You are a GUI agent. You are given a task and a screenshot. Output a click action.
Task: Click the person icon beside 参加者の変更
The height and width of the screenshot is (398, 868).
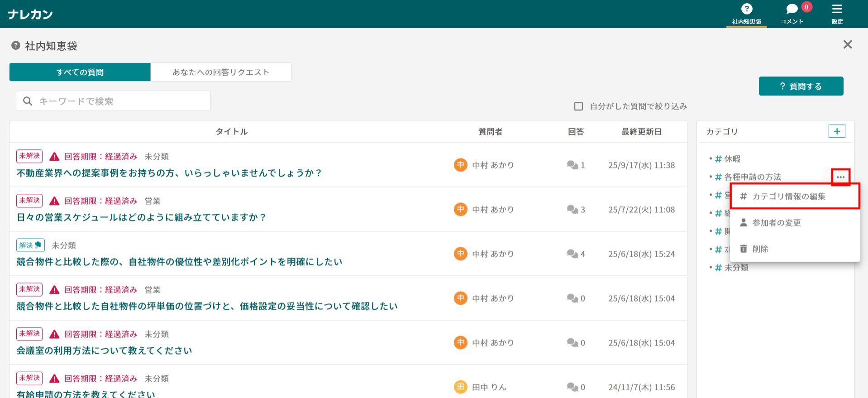pyautogui.click(x=743, y=222)
